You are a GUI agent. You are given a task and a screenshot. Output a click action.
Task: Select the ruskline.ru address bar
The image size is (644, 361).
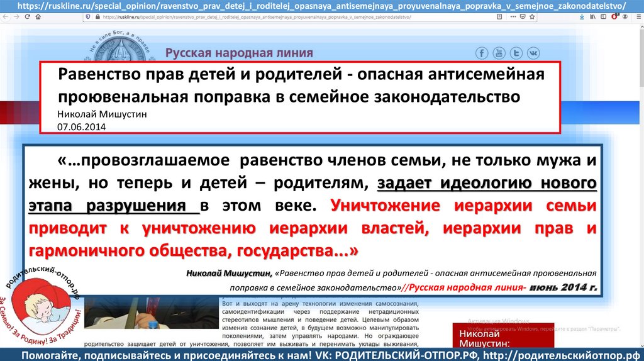(x=257, y=17)
